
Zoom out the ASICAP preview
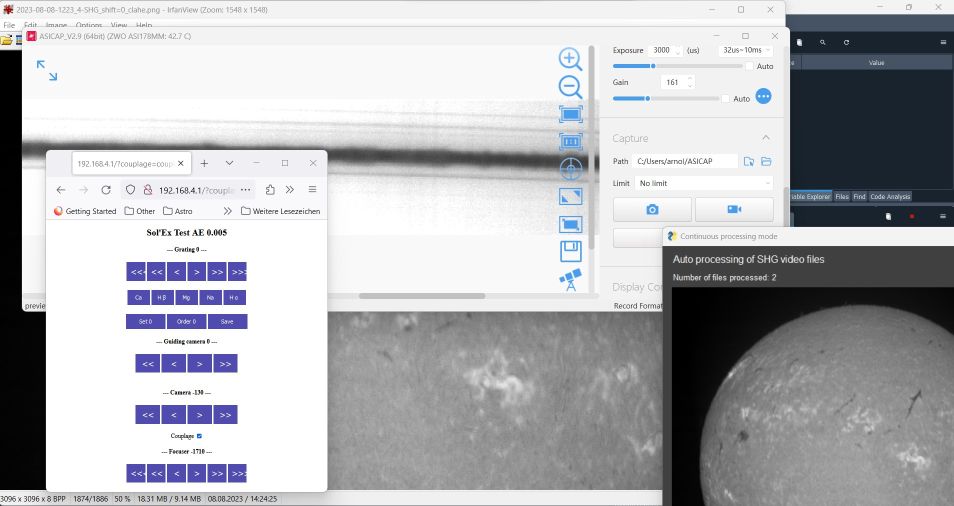point(570,87)
